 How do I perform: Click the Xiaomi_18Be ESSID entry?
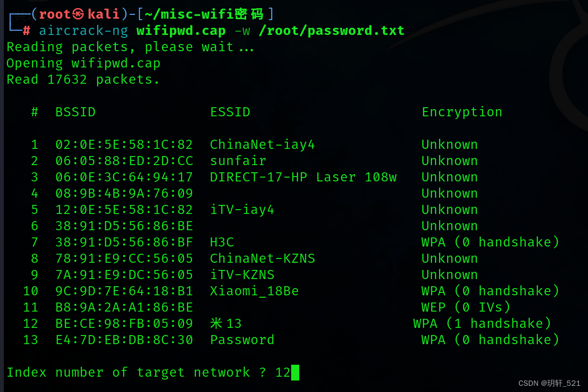click(x=254, y=291)
